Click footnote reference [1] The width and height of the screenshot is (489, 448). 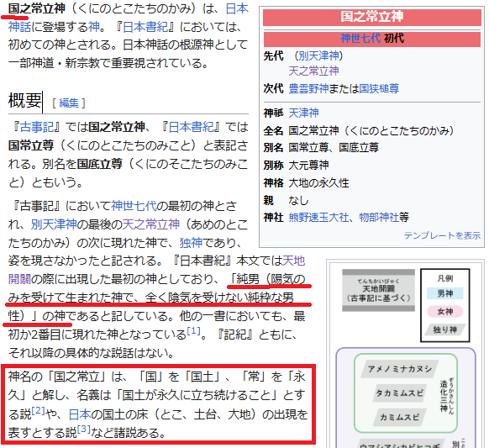coord(193,330)
